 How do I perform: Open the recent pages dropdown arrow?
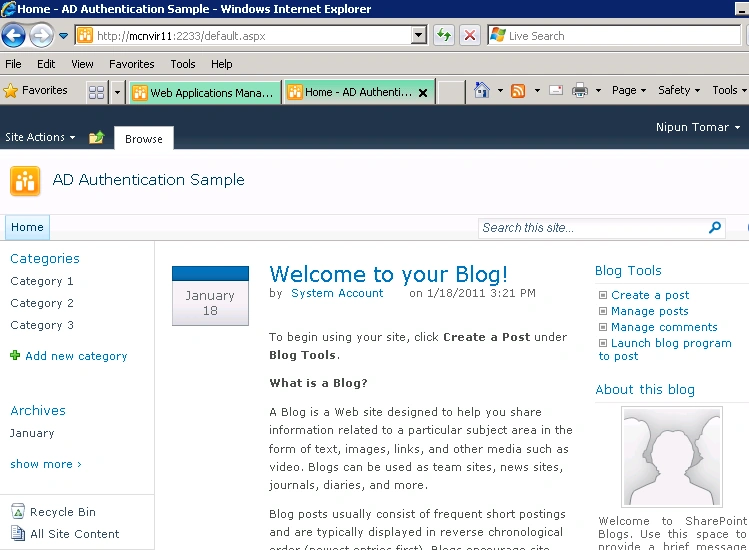[64, 36]
